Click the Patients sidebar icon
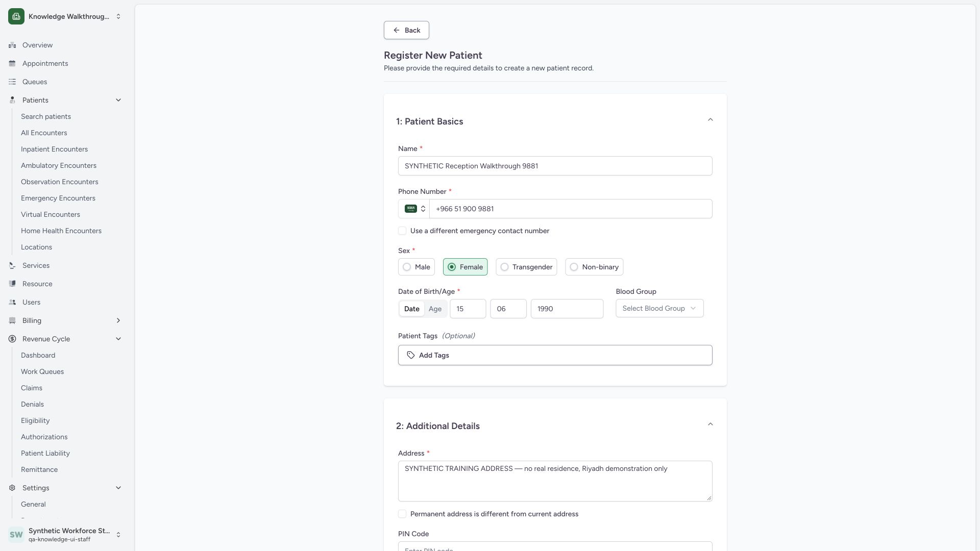 (x=12, y=100)
